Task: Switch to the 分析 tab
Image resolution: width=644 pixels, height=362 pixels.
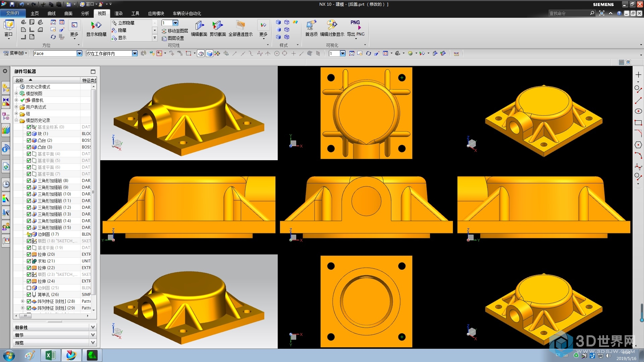Action: pyautogui.click(x=85, y=13)
